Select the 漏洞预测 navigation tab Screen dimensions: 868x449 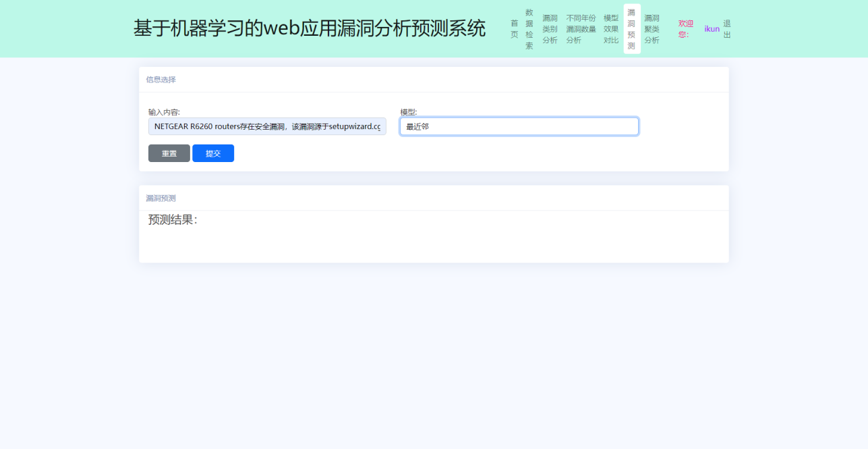[632, 29]
